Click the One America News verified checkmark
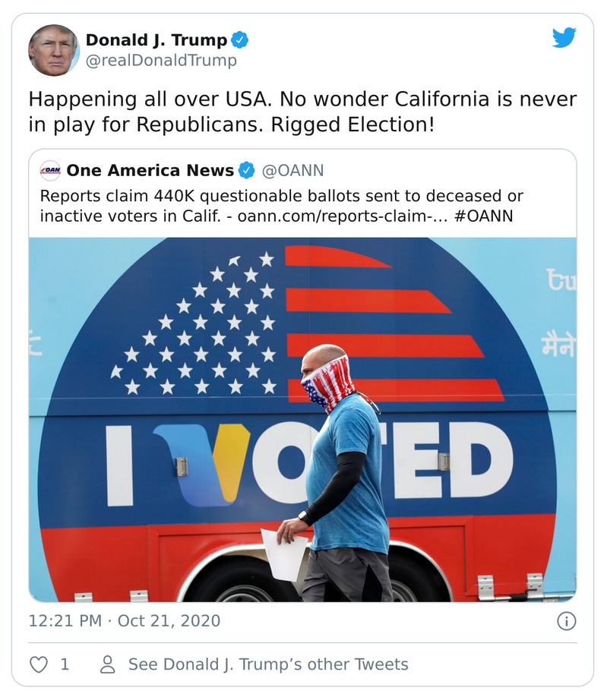This screenshot has height=700, width=607. [x=245, y=171]
